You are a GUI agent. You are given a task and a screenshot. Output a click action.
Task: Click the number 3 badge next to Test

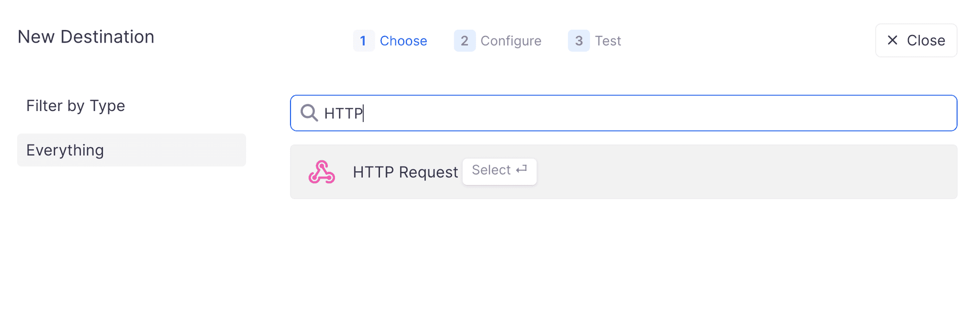[x=579, y=41]
